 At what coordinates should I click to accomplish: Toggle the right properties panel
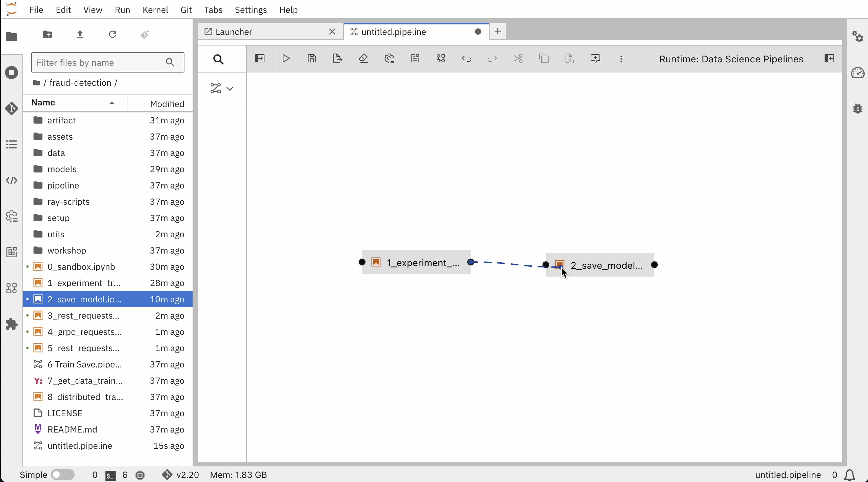point(829,59)
